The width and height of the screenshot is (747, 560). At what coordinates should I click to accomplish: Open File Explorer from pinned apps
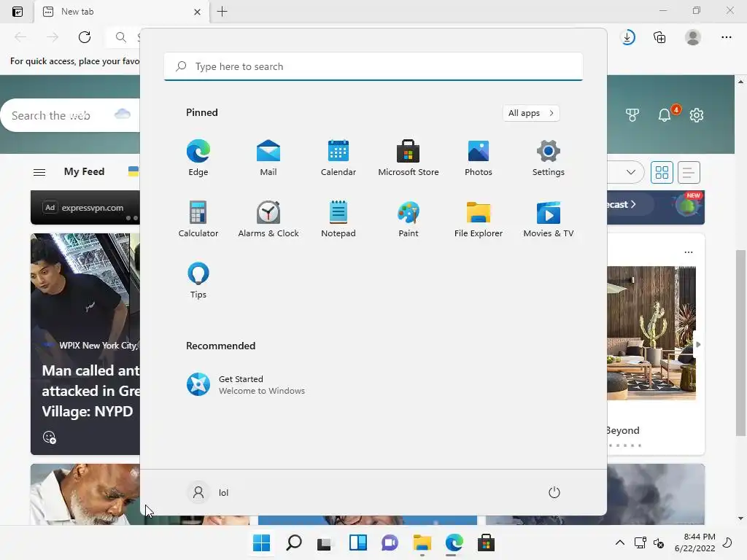479,219
